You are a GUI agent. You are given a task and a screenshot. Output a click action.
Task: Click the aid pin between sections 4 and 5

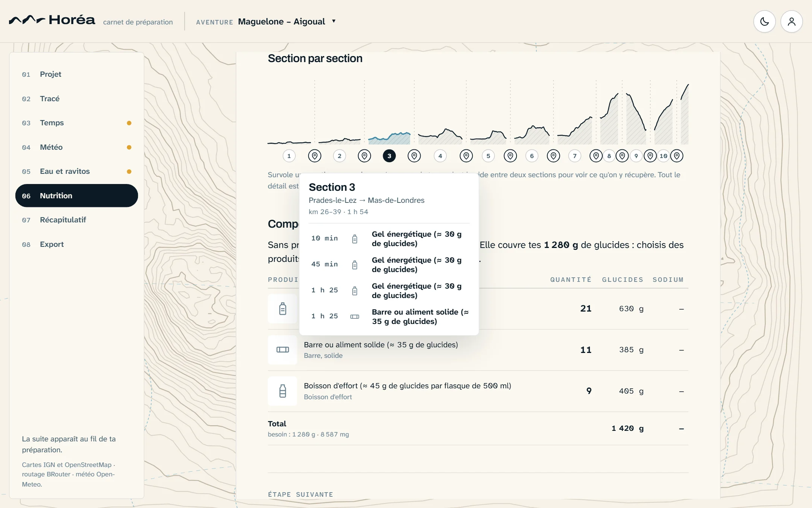[x=466, y=156]
